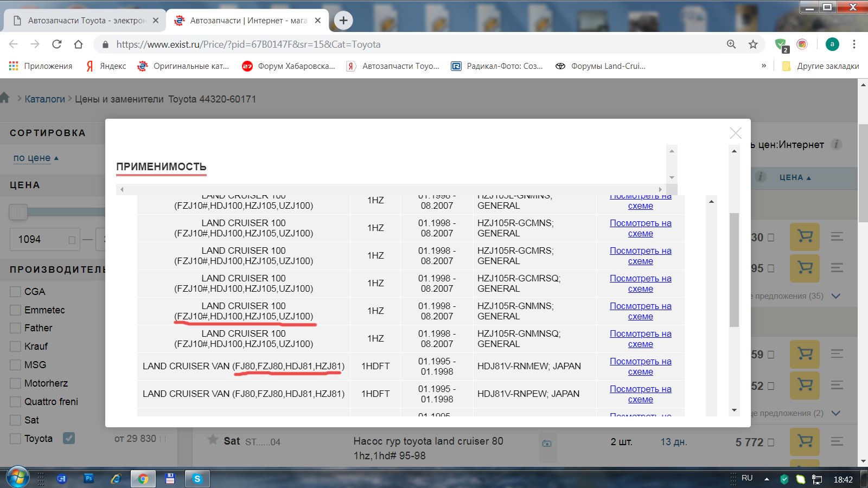The image size is (868, 488).
Task: Expand предложения (35) offers list
Action: pyautogui.click(x=836, y=296)
